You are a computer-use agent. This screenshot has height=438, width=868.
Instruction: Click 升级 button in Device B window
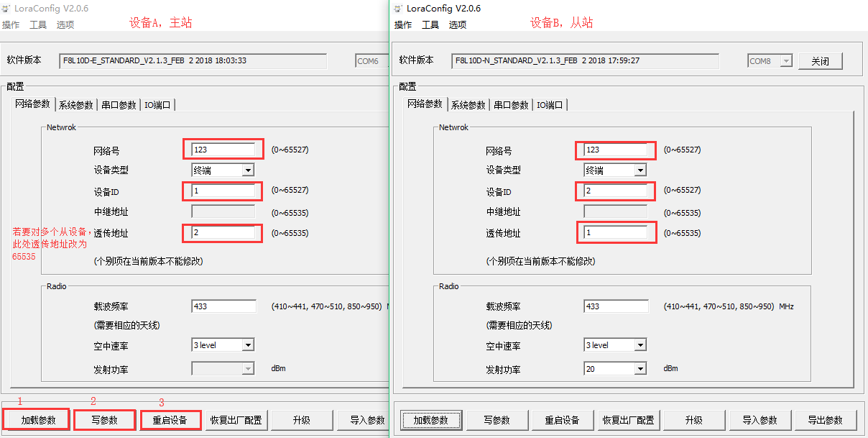tap(693, 420)
